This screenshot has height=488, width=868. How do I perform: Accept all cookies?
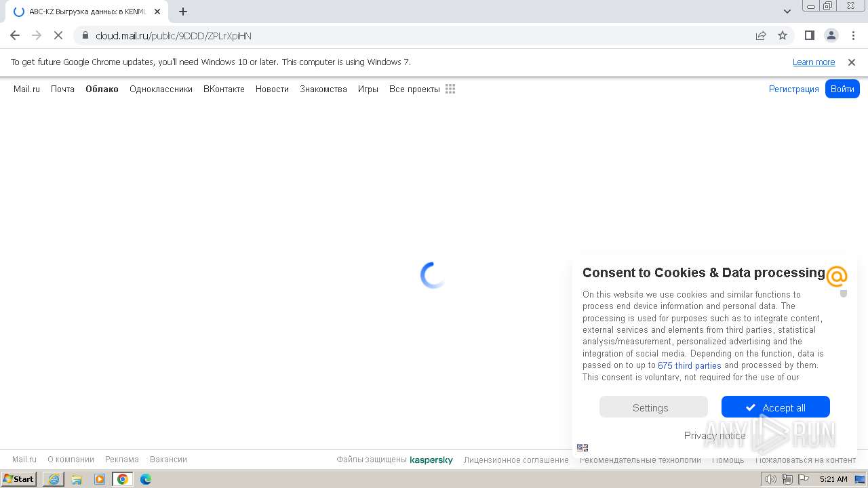pos(776,407)
